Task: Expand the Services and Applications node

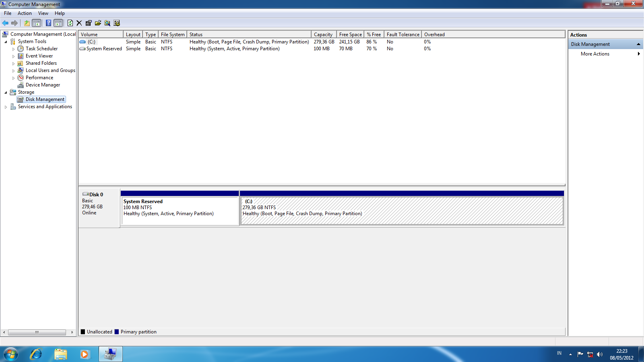Action: click(x=6, y=107)
